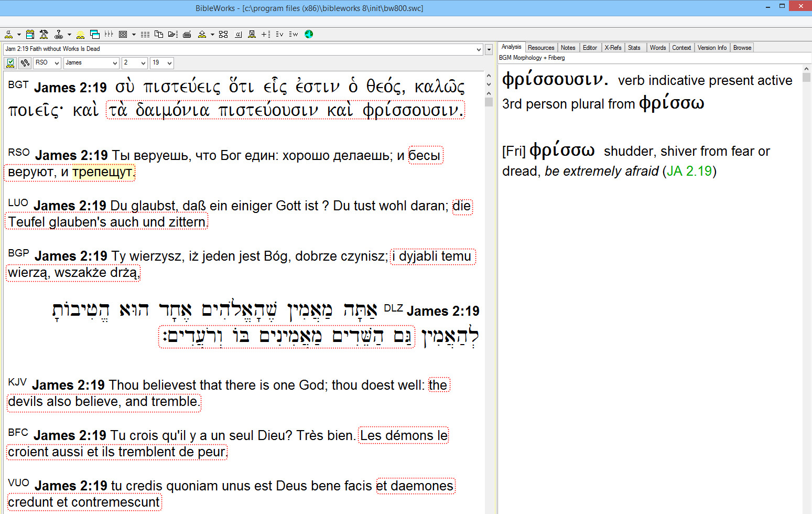Screen dimensions: 812x514
Task: Switch to the Analysis tab
Action: [512, 47]
